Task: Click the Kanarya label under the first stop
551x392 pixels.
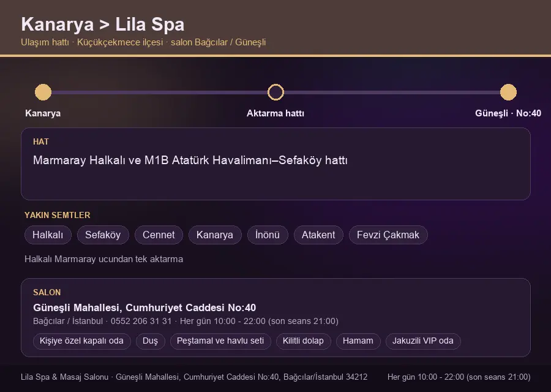Action: (43, 113)
